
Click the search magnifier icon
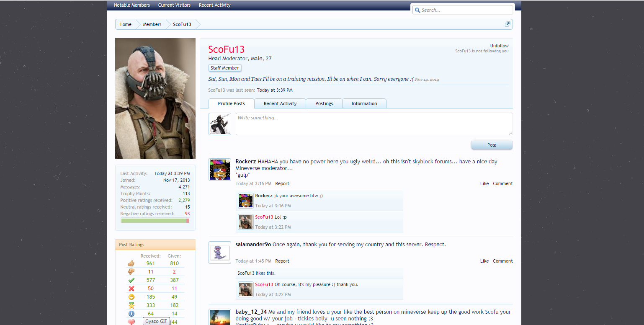(417, 10)
